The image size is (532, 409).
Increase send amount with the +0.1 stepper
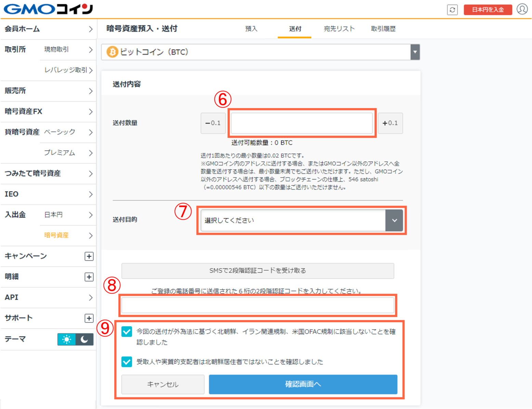390,123
